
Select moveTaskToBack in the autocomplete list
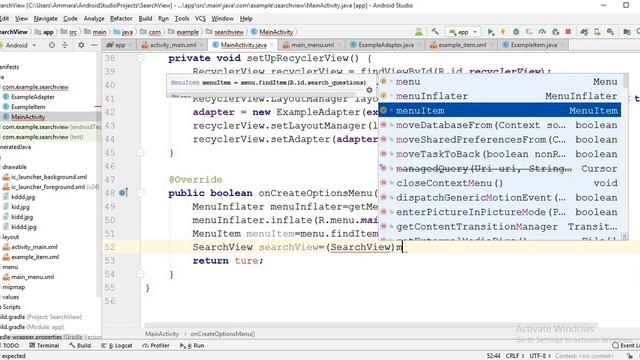(x=500, y=154)
